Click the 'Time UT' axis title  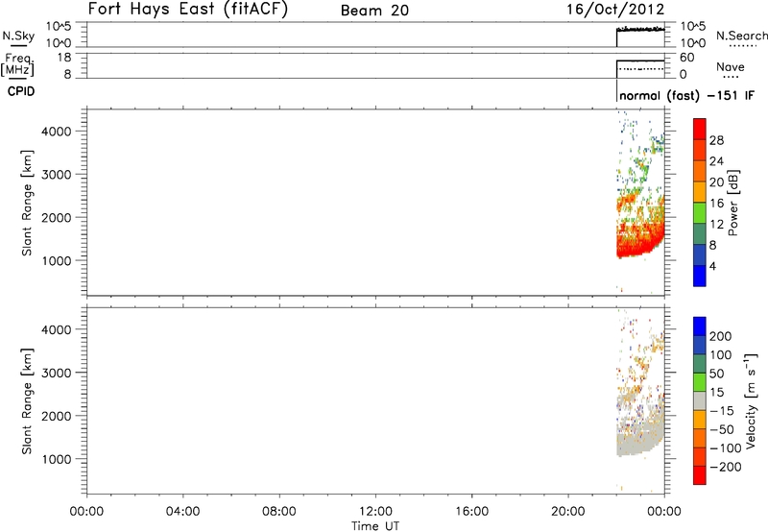click(375, 526)
